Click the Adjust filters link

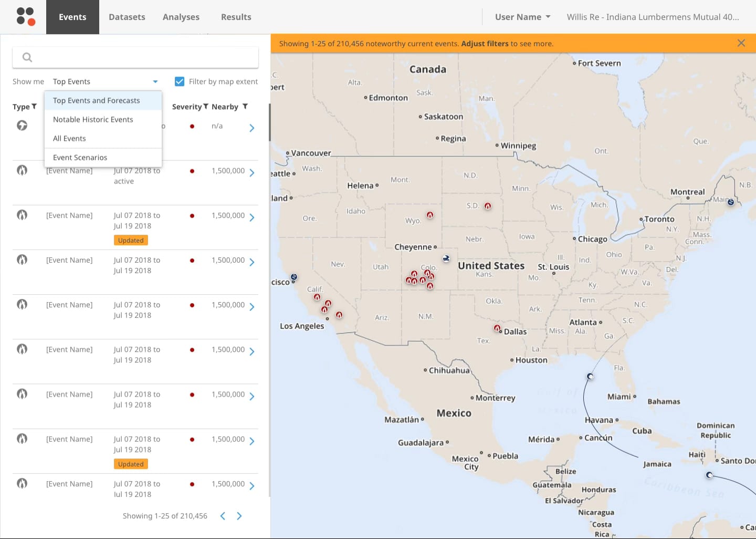485,44
